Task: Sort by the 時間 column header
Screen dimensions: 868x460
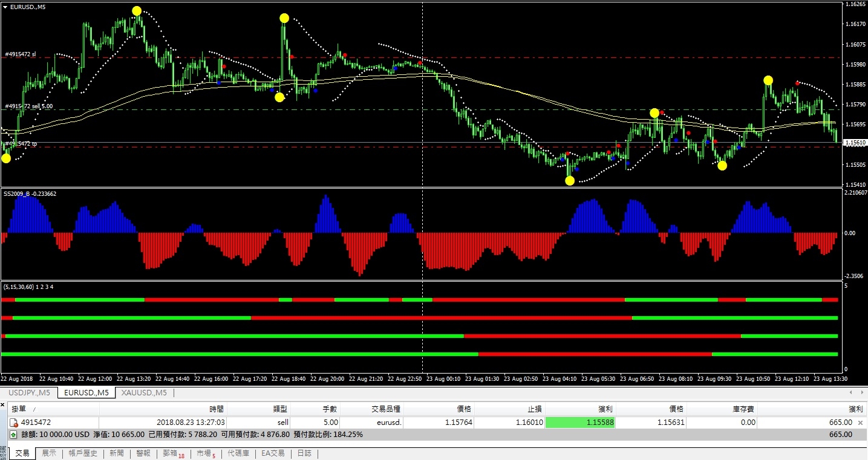Action: tap(163, 409)
